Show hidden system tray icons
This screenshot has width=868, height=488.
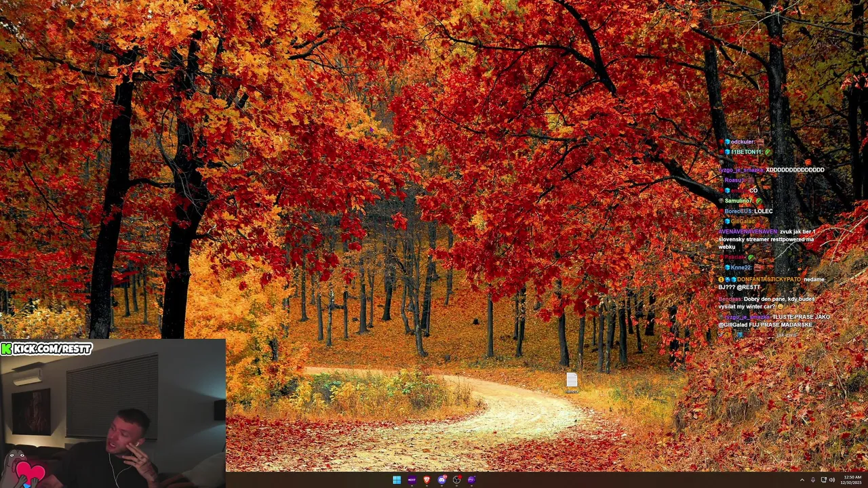(802, 480)
